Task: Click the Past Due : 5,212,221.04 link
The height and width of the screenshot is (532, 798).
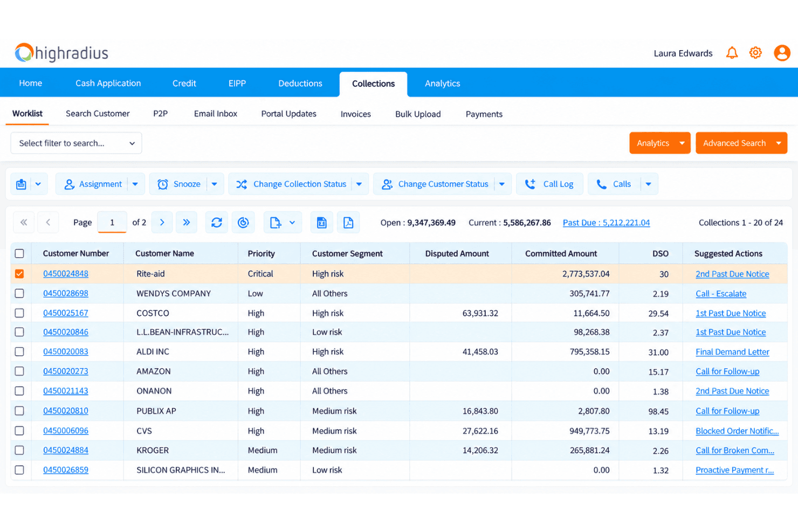Action: 606,223
